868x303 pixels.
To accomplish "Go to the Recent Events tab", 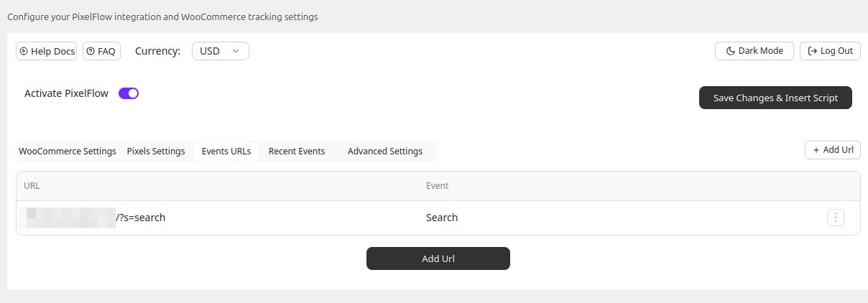I will point(297,151).
